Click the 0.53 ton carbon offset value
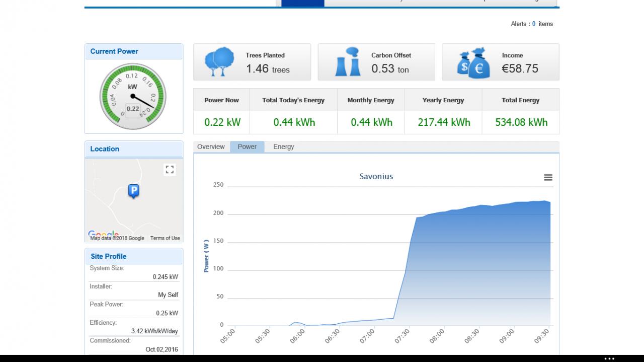This screenshot has height=362, width=644. click(390, 69)
